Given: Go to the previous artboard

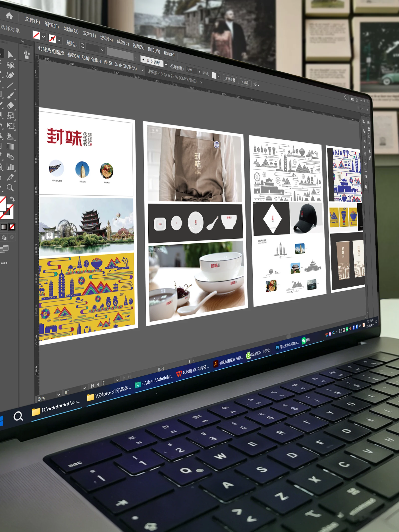Looking at the screenshot, I should pos(98,384).
